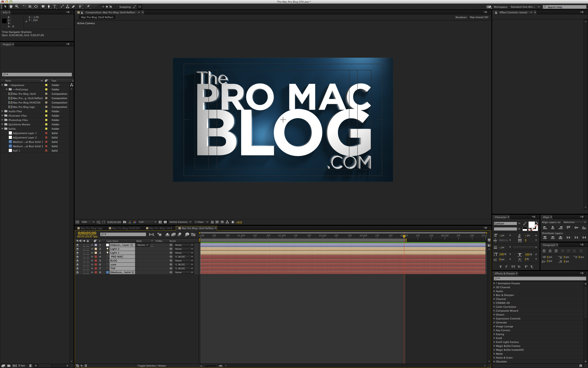Hide the BLOG layer eye
Screen dimensions: 588x368
pyautogui.click(x=77, y=261)
